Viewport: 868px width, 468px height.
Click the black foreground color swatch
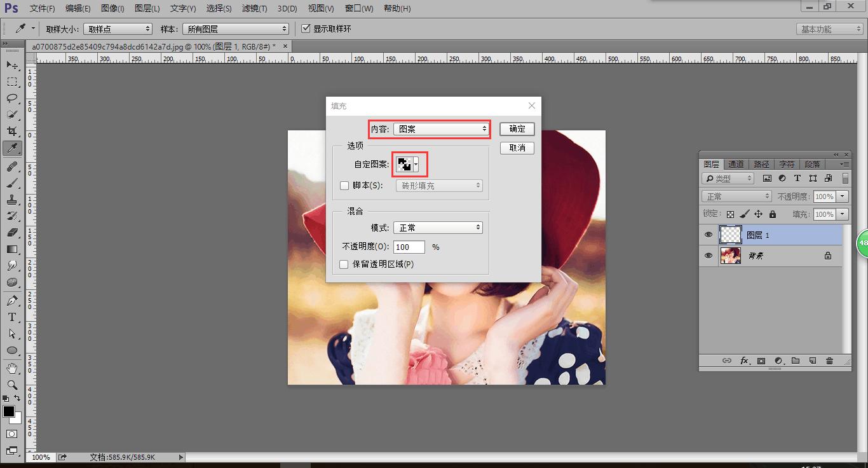tap(8, 412)
